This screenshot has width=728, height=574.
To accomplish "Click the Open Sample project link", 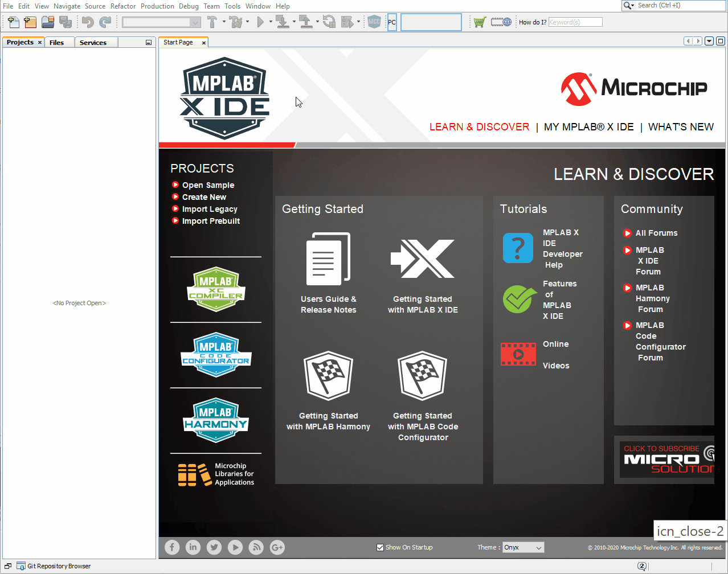I will pyautogui.click(x=208, y=185).
